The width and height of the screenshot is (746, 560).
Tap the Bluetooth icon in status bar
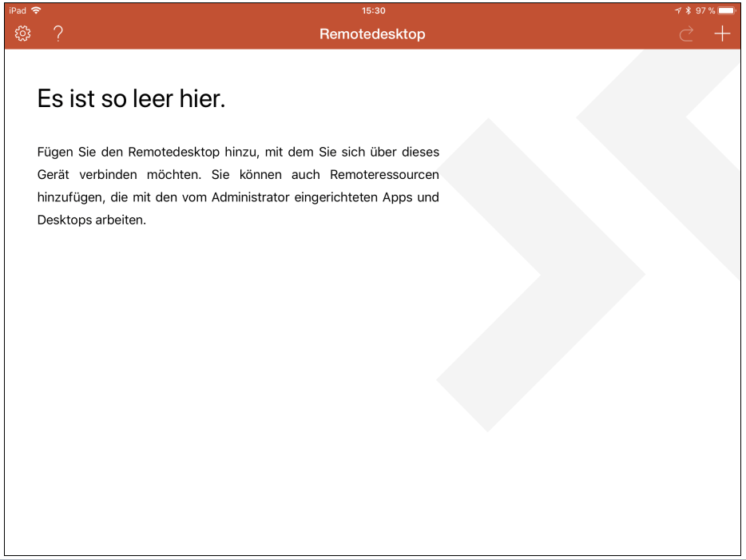[x=688, y=10]
